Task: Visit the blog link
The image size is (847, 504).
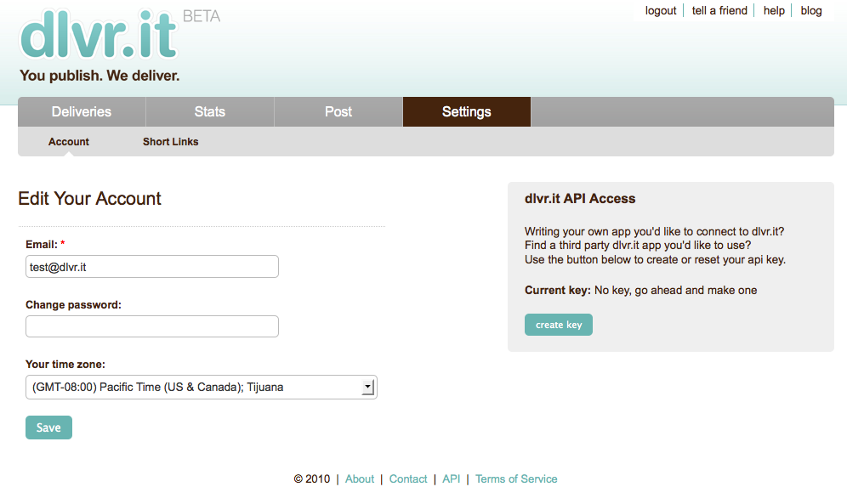Action: click(810, 11)
